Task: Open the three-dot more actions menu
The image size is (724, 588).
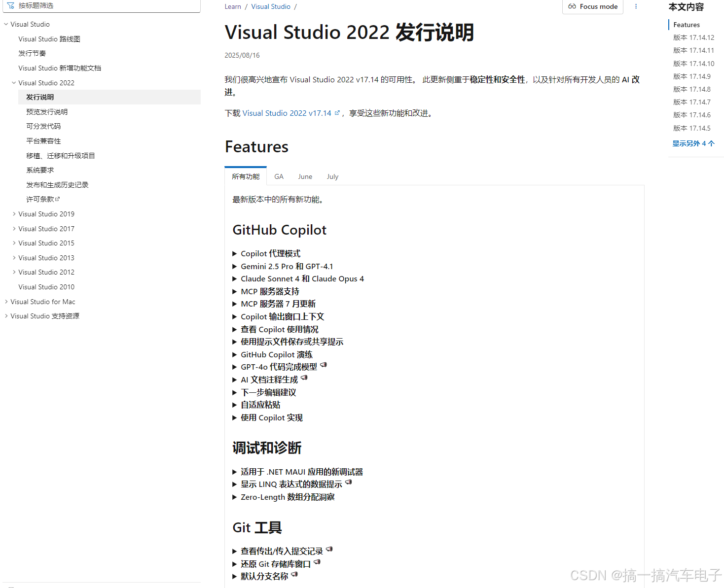Action: (636, 6)
